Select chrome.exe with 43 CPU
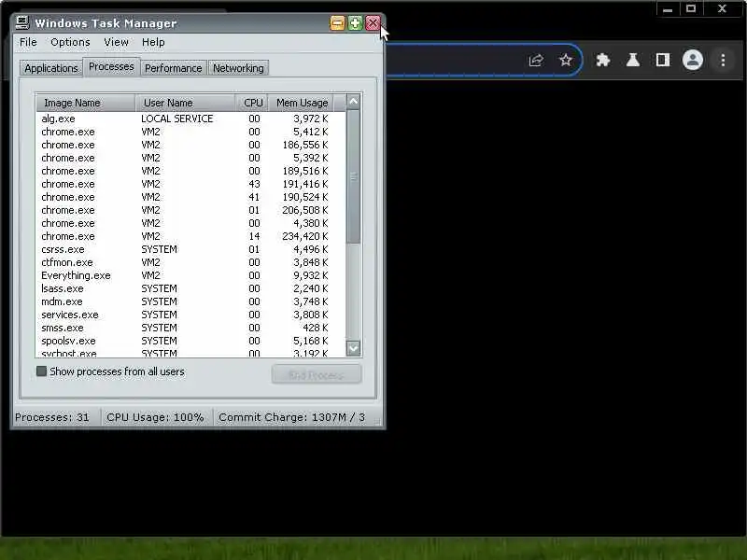Screen dimensions: 747x560 (x=191, y=184)
